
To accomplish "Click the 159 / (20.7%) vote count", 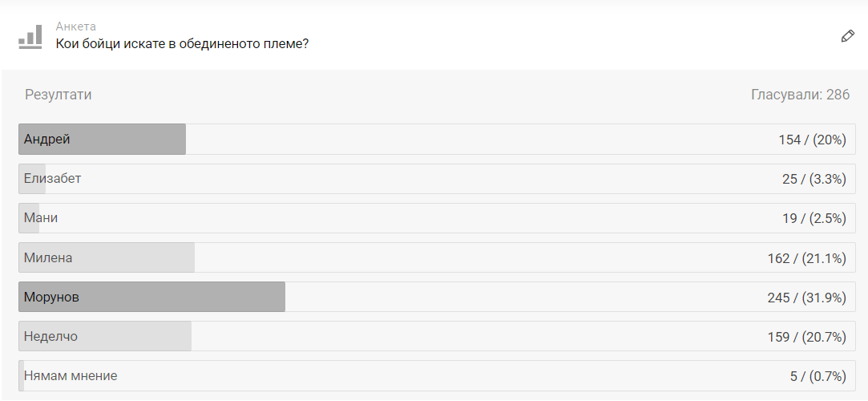I will [807, 337].
